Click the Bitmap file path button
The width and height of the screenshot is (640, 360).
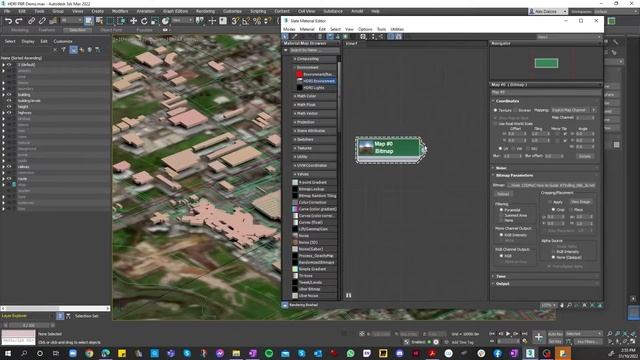[x=551, y=185]
